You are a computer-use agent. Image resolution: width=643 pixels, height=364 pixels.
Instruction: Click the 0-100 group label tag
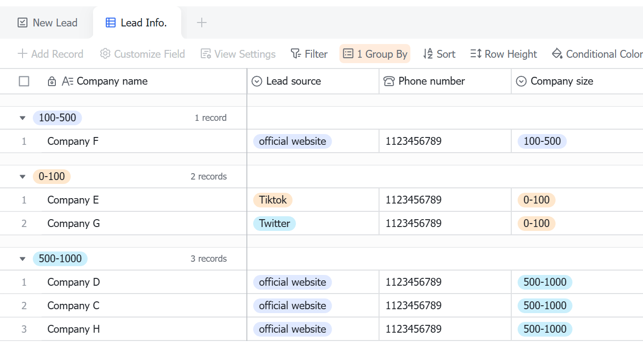52,176
